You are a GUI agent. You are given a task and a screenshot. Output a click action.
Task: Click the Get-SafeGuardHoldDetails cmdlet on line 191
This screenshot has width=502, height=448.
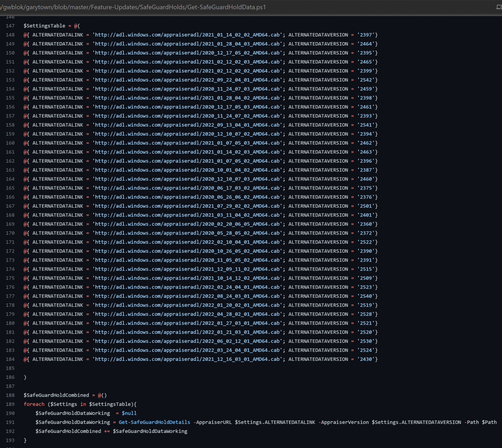(x=154, y=422)
